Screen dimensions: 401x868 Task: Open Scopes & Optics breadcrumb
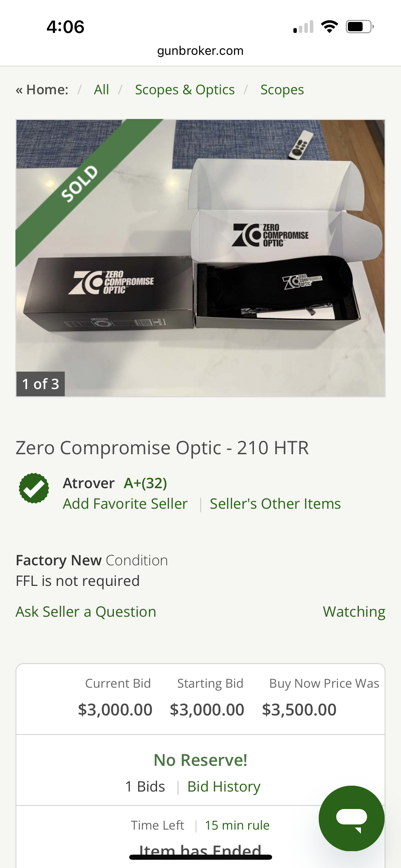pyautogui.click(x=185, y=90)
